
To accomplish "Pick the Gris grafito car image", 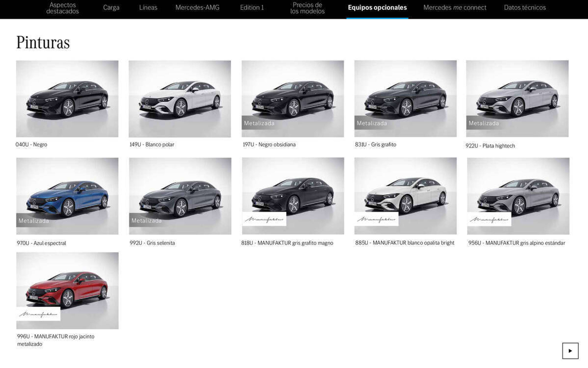I will click(x=406, y=99).
